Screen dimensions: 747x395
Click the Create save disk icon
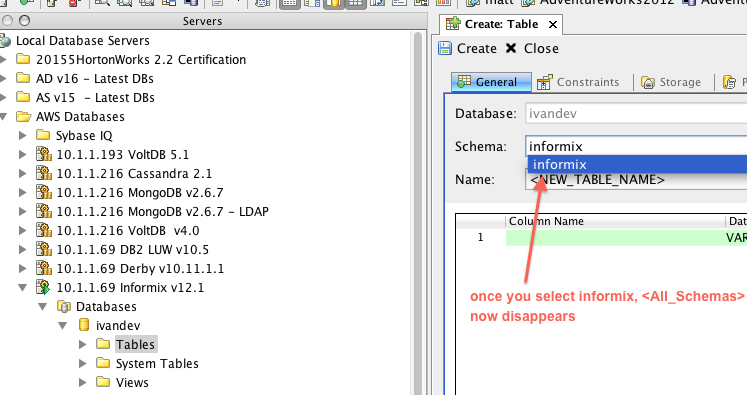click(445, 48)
